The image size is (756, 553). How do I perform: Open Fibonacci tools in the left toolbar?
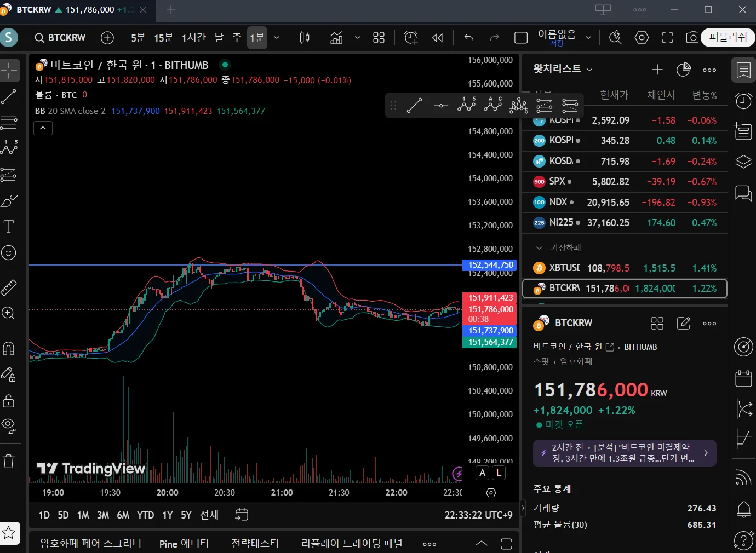9,122
